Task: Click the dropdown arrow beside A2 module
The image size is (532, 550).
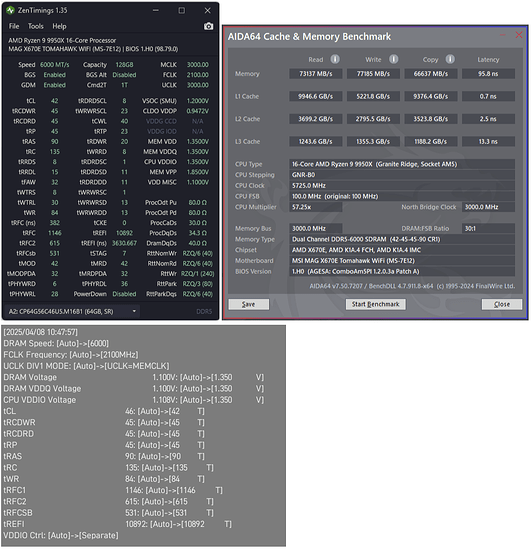Action: click(134, 311)
